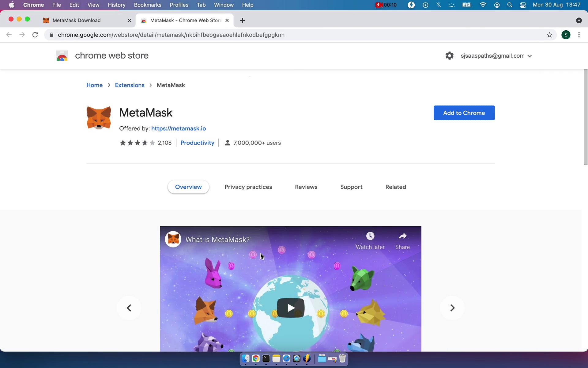Open Control Center toggles in menu bar

point(523,5)
